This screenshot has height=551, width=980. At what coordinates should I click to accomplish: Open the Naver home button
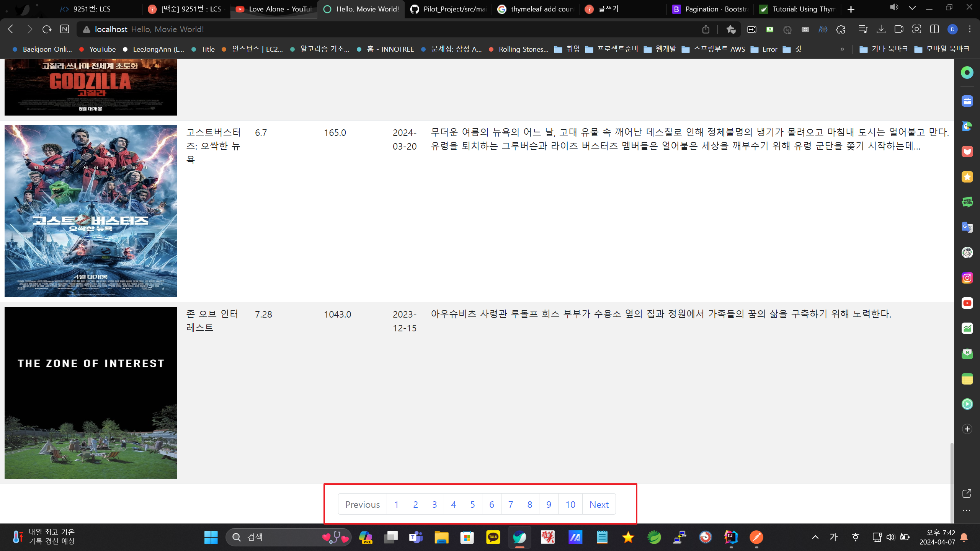coord(65,29)
